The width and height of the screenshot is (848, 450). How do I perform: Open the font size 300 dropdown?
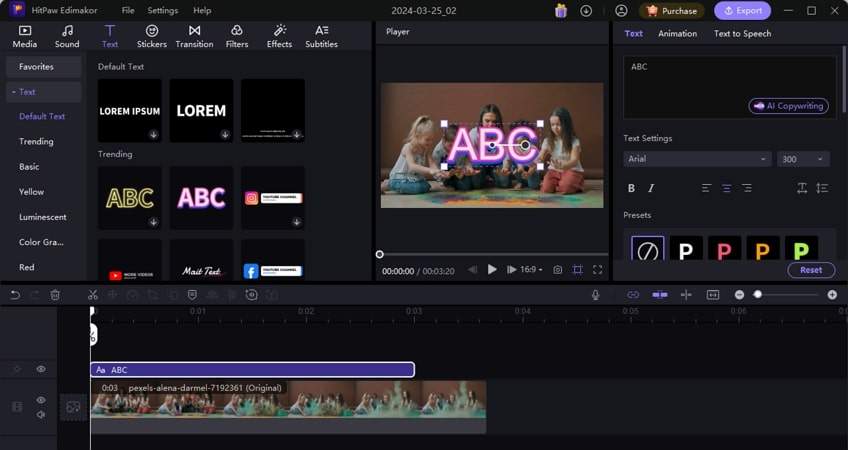pos(803,159)
